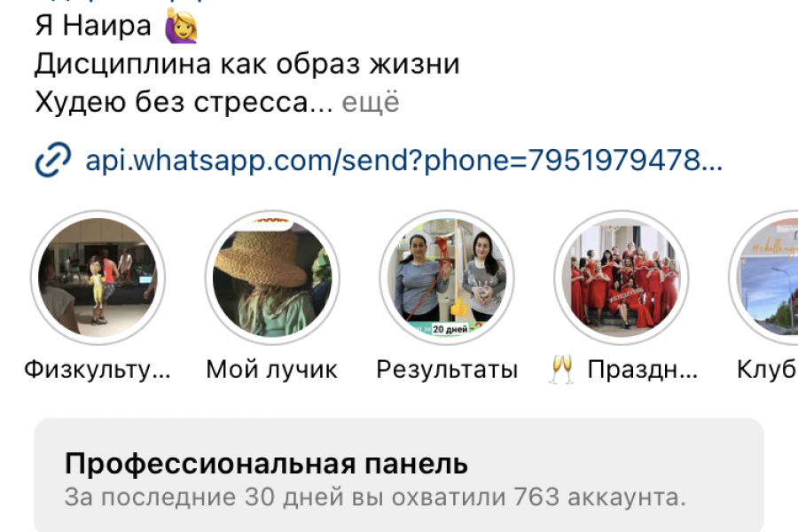Screen dimensions: 798x532
Task: Open the Профессиональная панель card
Action: (x=399, y=475)
